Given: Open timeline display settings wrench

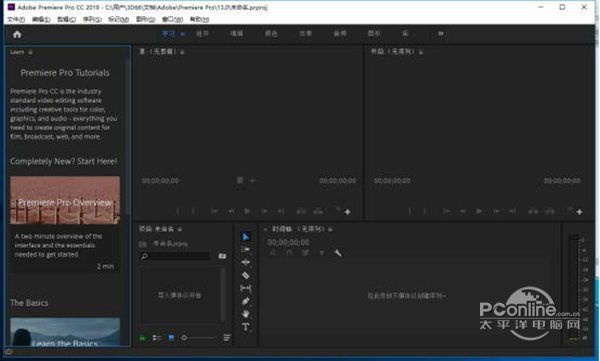Looking at the screenshot, I should 338,253.
